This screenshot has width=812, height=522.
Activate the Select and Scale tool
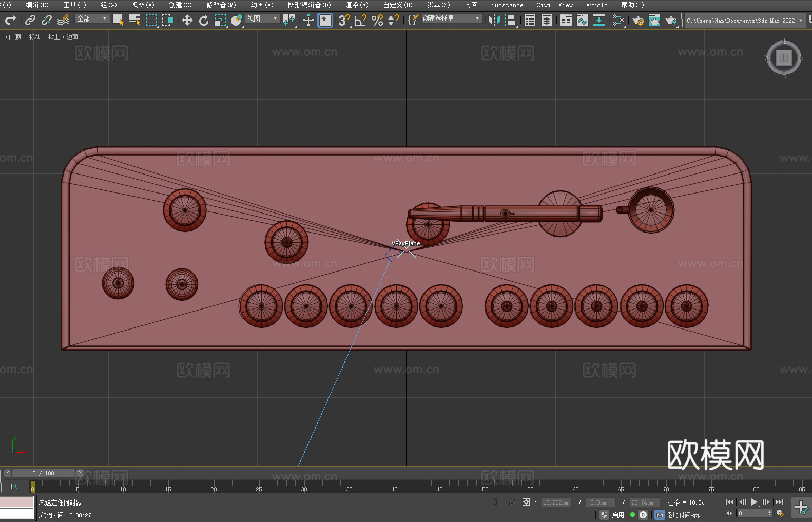(x=220, y=20)
